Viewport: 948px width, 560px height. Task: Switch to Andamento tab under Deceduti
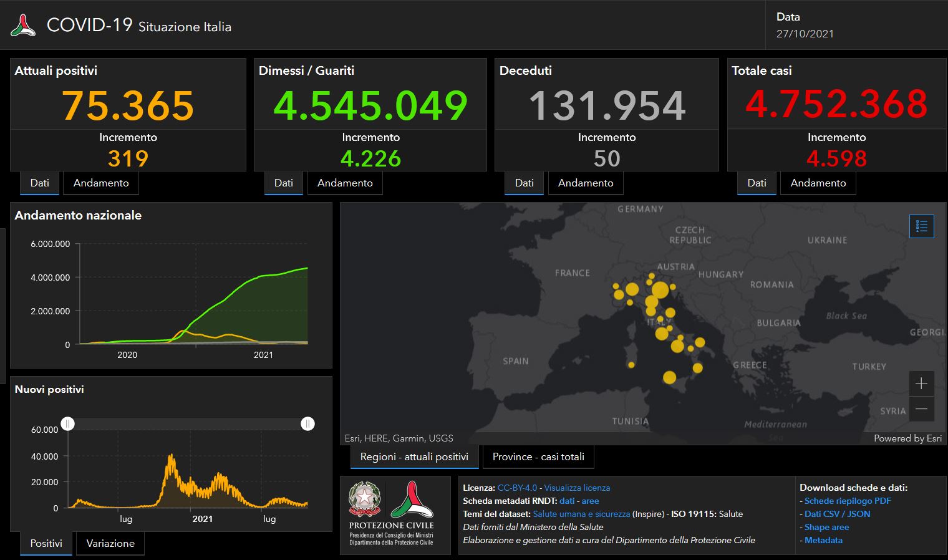point(585,183)
